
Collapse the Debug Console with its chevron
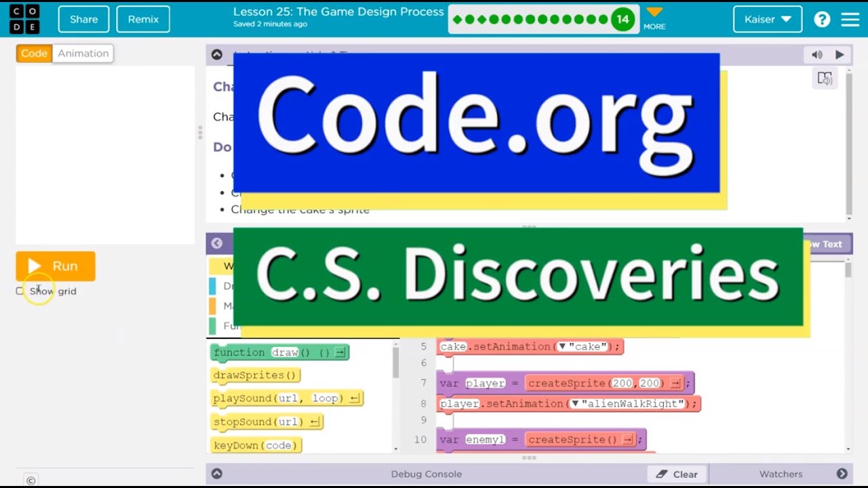pyautogui.click(x=216, y=474)
